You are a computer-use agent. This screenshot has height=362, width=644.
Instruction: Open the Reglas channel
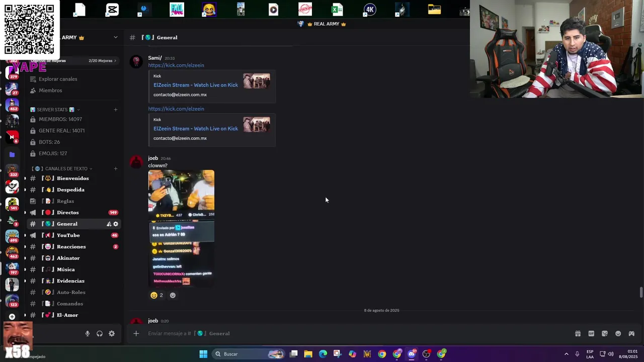tap(65, 201)
